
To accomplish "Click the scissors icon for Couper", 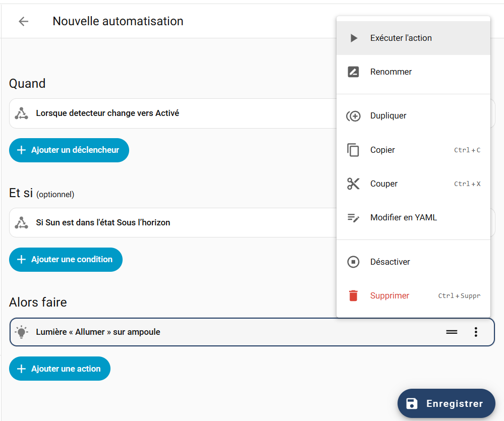I will click(353, 184).
